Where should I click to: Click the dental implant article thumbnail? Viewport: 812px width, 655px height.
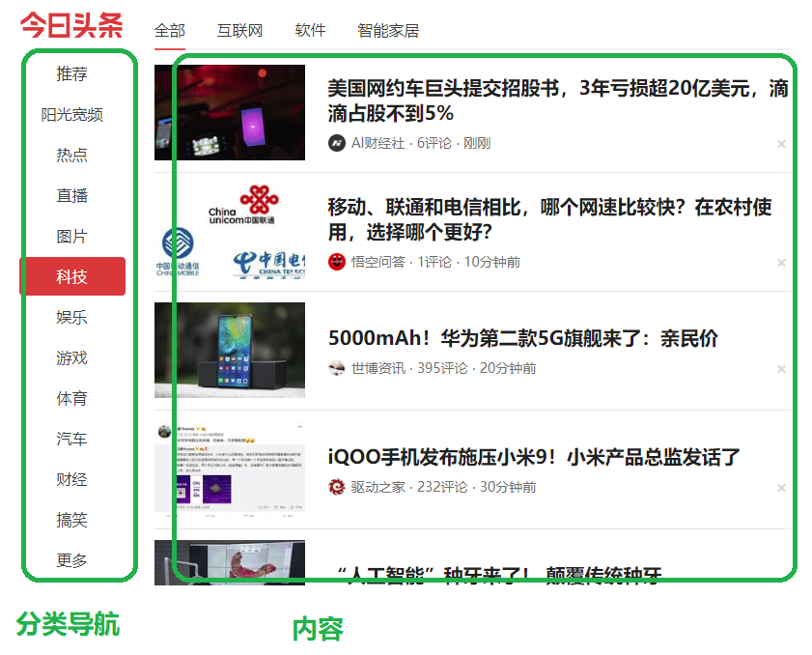pos(230,562)
